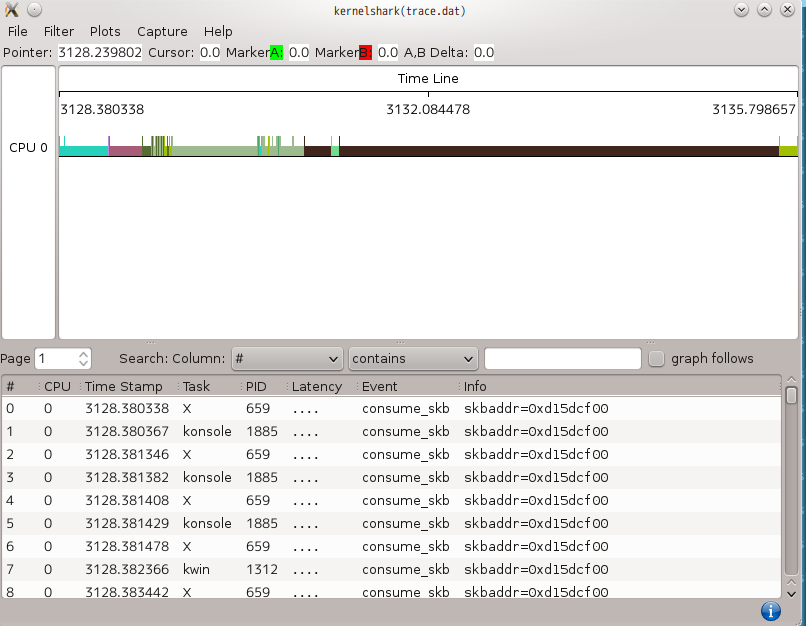Click the long dark brown CPU 0 segment

click(x=559, y=151)
